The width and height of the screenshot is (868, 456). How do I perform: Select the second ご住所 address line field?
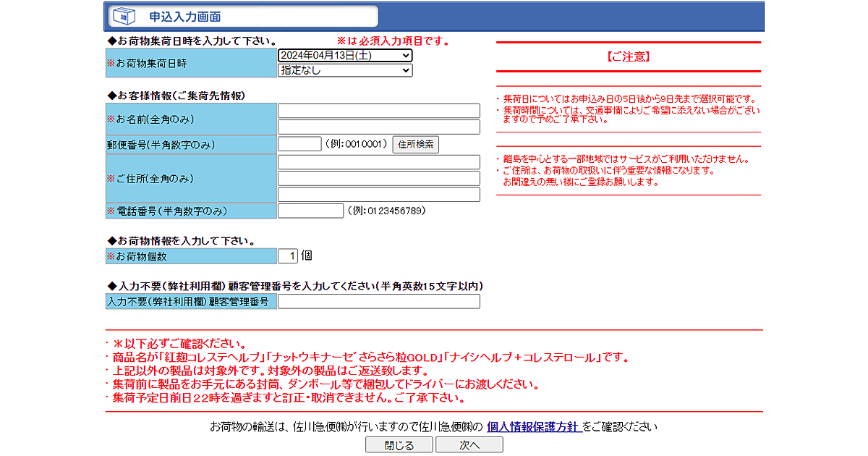click(378, 178)
